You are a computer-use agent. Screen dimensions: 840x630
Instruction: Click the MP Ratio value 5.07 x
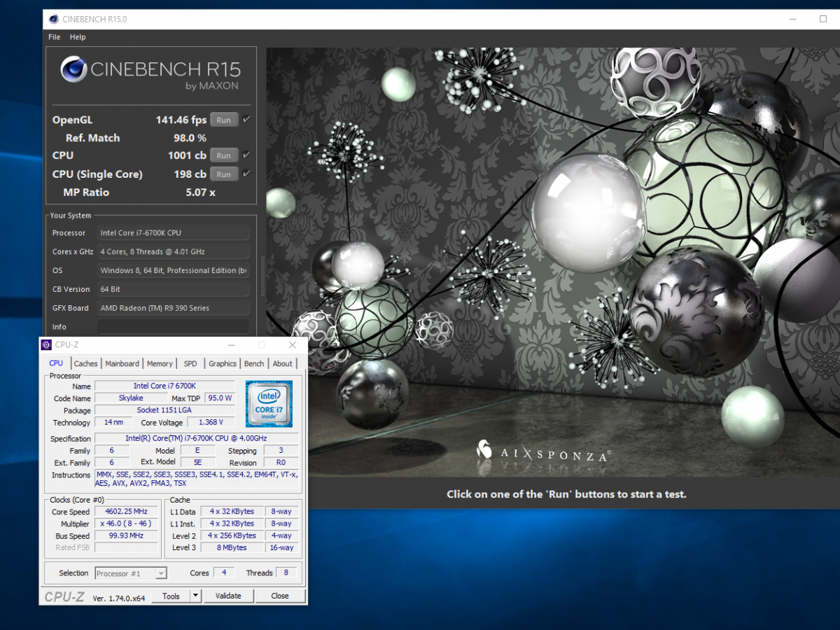(200, 192)
